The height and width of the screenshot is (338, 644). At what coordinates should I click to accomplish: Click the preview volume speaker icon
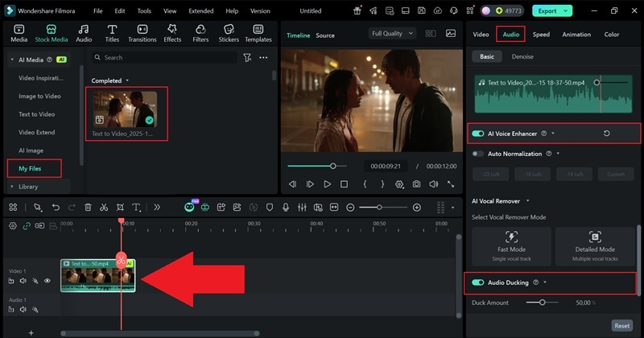(433, 184)
